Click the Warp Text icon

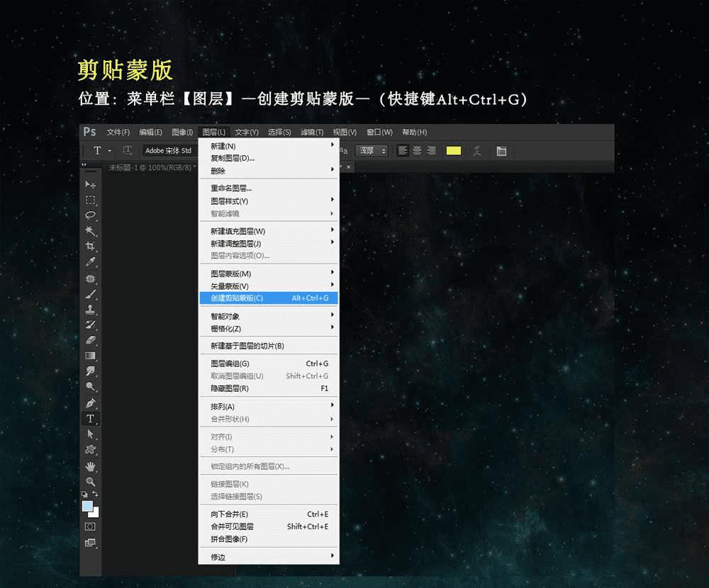477,151
